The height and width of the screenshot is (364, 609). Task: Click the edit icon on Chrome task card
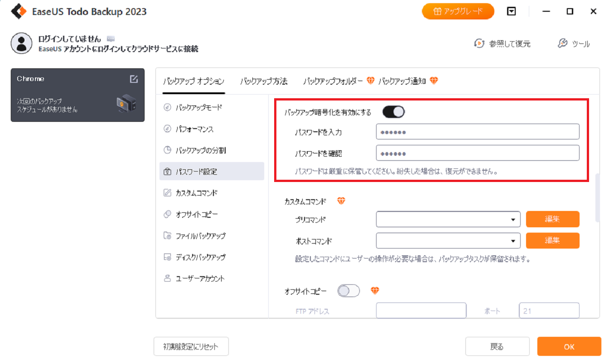pyautogui.click(x=134, y=79)
